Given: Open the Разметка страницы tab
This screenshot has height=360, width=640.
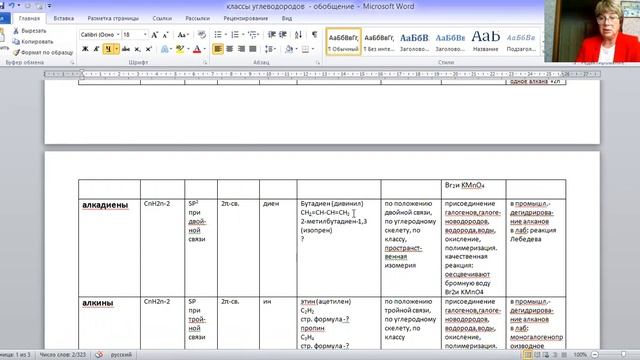Looking at the screenshot, I should coord(113,18).
